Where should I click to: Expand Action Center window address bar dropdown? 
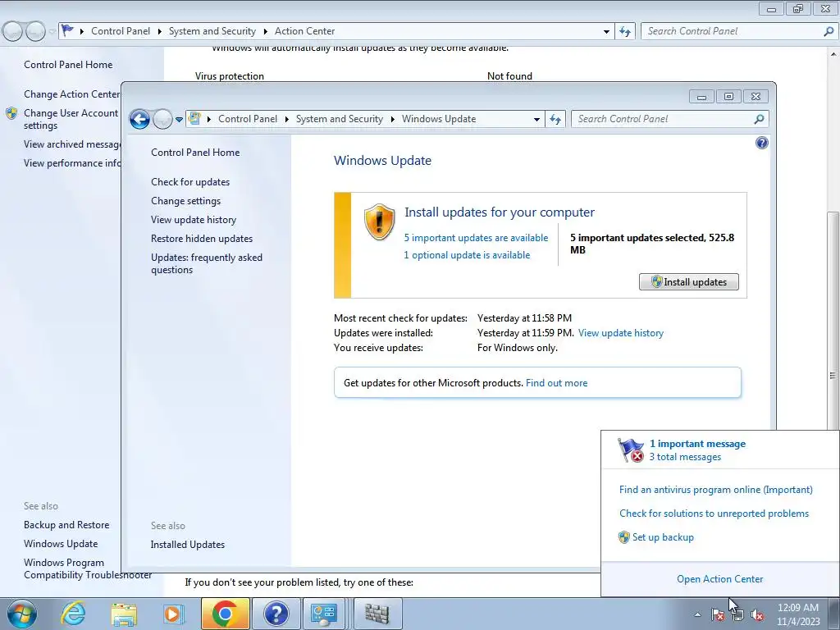coord(606,32)
